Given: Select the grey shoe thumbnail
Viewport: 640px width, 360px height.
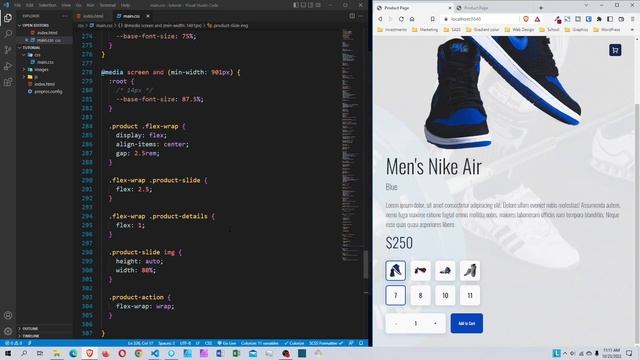Looking at the screenshot, I should pyautogui.click(x=470, y=271).
